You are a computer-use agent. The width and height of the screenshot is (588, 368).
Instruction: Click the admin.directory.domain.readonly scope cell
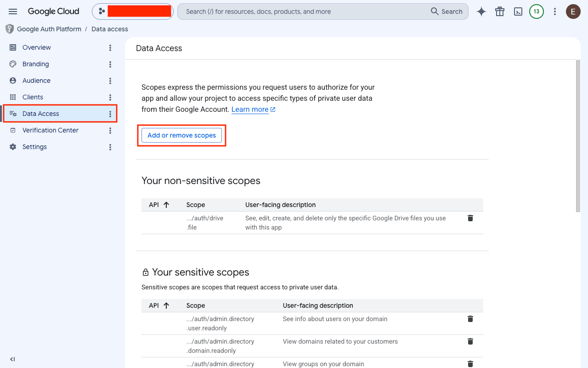pyautogui.click(x=220, y=346)
